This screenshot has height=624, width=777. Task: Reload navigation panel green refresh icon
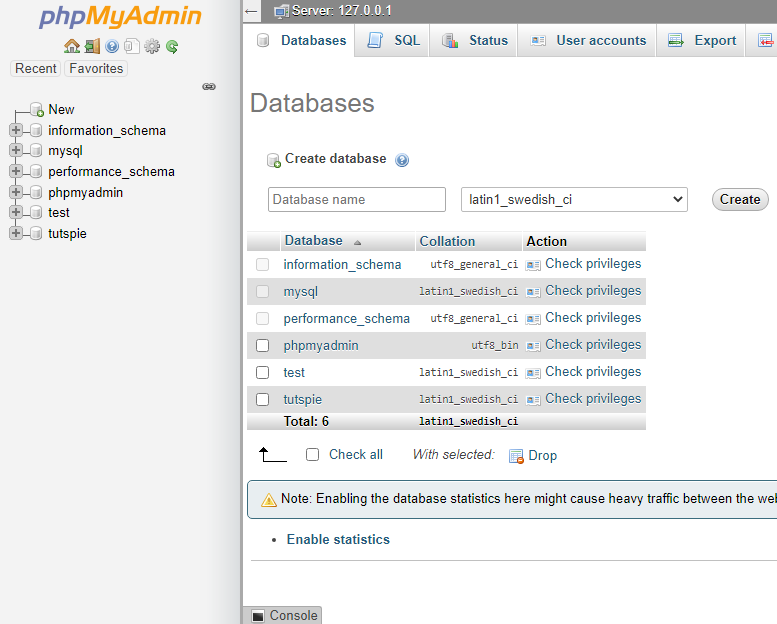click(172, 47)
